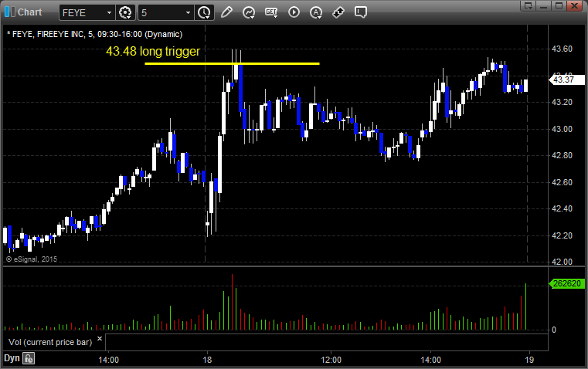
Task: Click the 43.20 price axis label
Action: tap(563, 102)
